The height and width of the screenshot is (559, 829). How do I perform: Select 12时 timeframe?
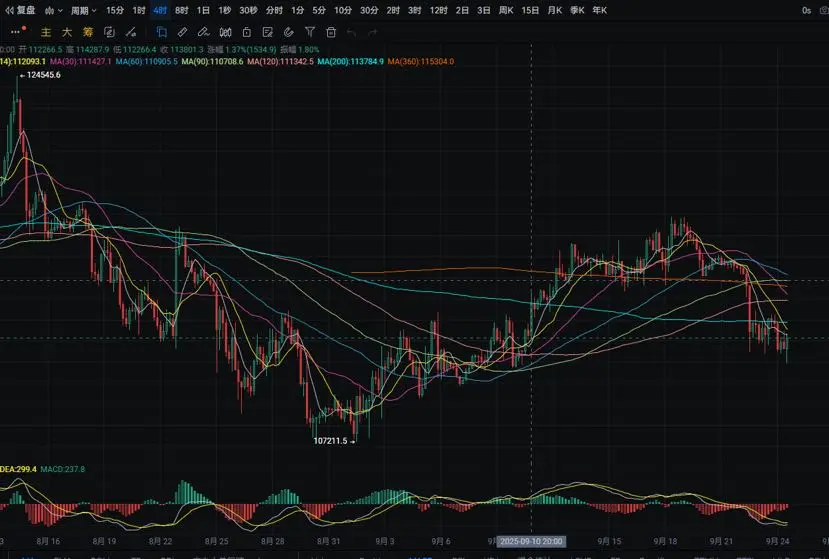(x=438, y=10)
